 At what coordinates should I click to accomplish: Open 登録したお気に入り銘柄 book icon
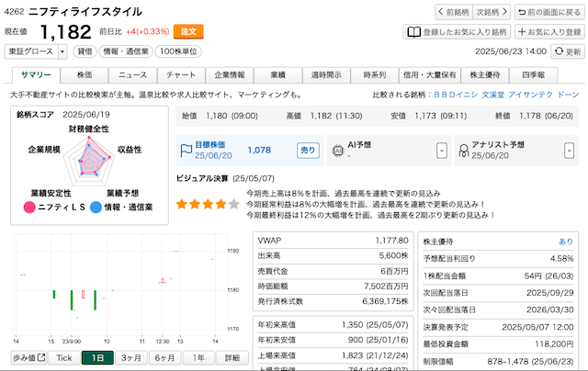pyautogui.click(x=414, y=32)
